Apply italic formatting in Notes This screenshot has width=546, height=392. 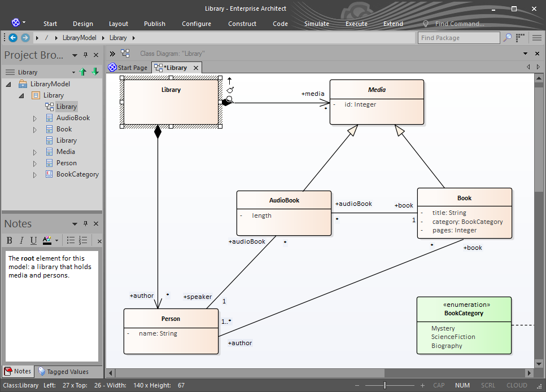(21, 240)
